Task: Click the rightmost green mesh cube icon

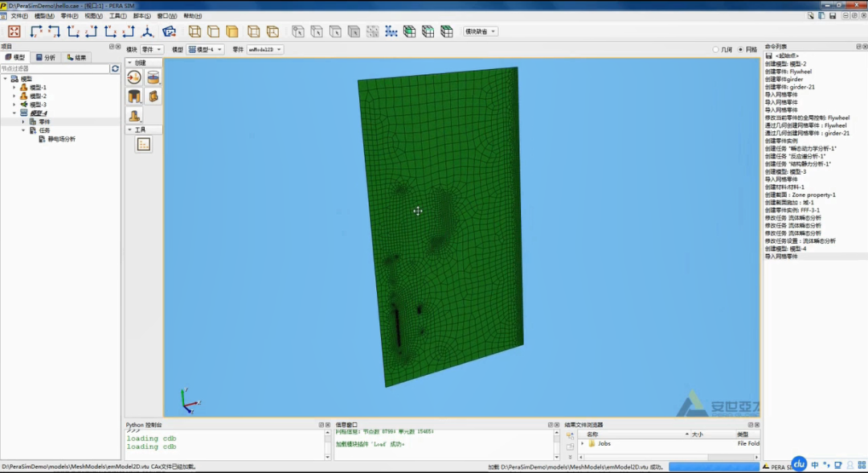Action: (x=447, y=31)
